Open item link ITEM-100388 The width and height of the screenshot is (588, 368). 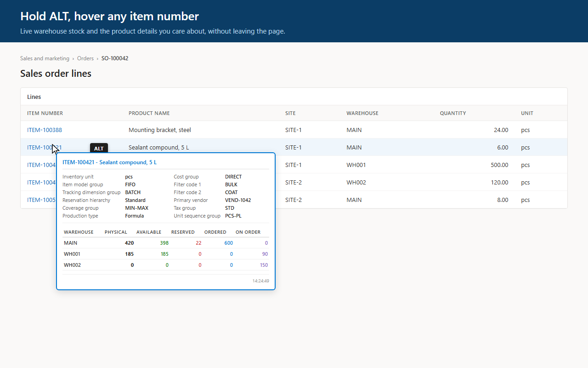[x=45, y=130]
